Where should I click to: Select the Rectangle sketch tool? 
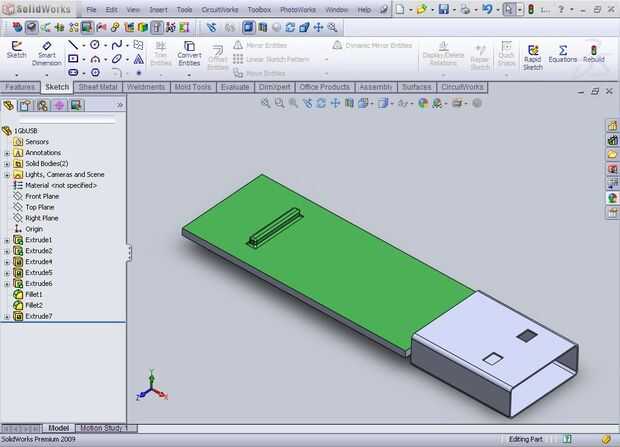pos(73,59)
